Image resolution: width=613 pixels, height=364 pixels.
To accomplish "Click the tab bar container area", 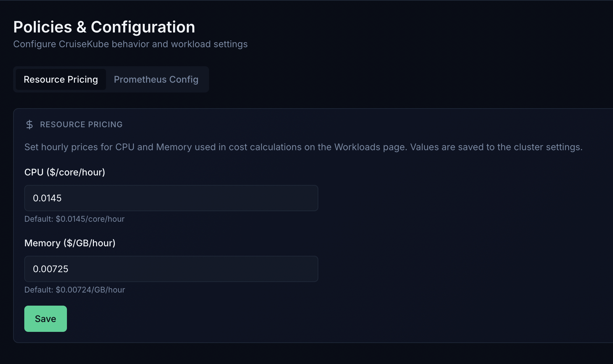I will [x=111, y=79].
